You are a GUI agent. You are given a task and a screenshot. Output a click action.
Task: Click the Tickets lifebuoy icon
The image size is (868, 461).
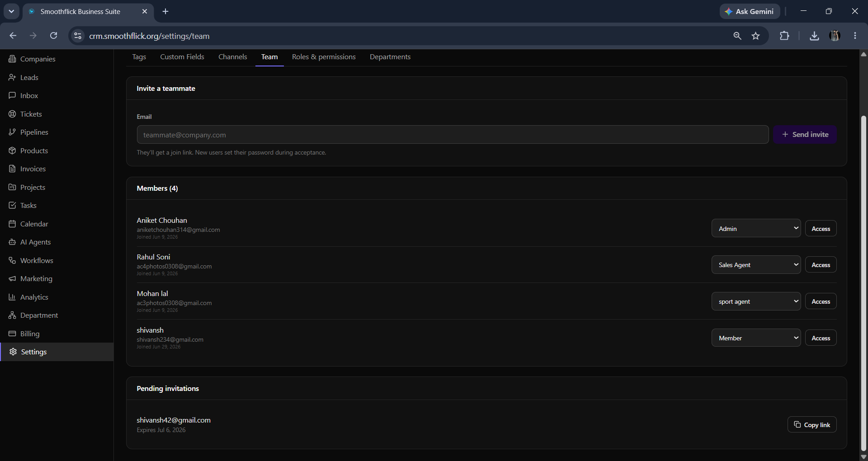point(12,114)
